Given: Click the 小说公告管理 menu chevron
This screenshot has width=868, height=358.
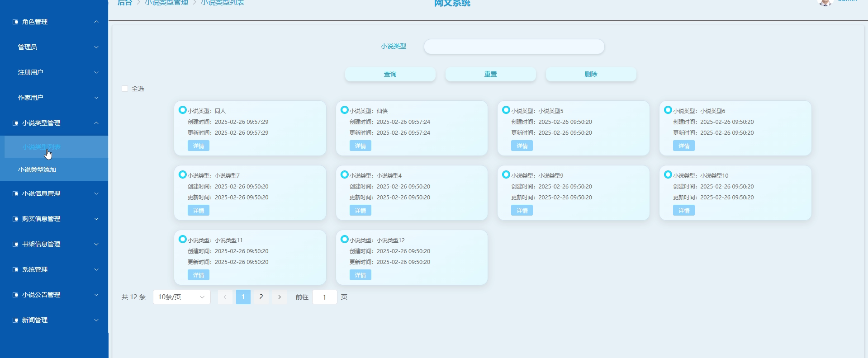Looking at the screenshot, I should tap(96, 295).
